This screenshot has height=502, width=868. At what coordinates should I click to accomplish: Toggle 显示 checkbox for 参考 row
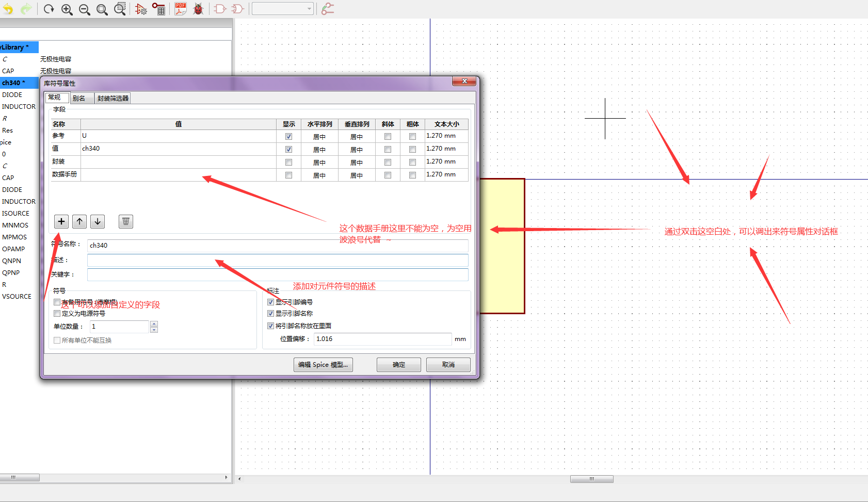point(288,137)
